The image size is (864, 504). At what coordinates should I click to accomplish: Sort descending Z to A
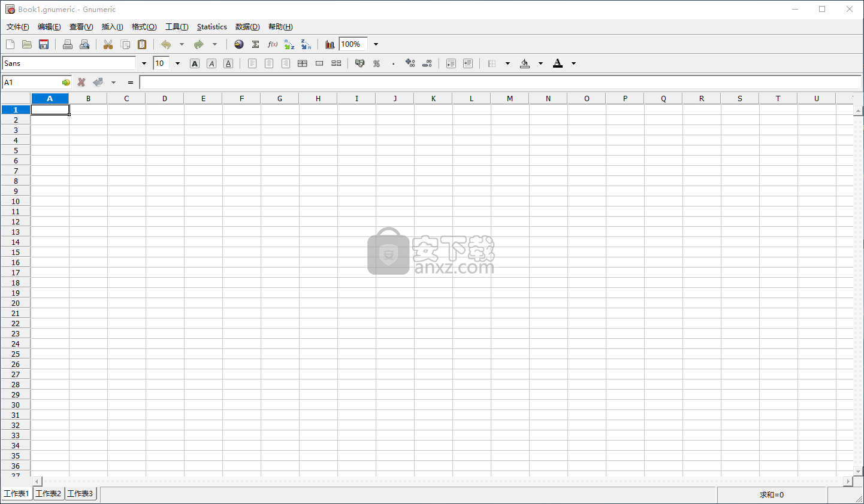coord(306,44)
